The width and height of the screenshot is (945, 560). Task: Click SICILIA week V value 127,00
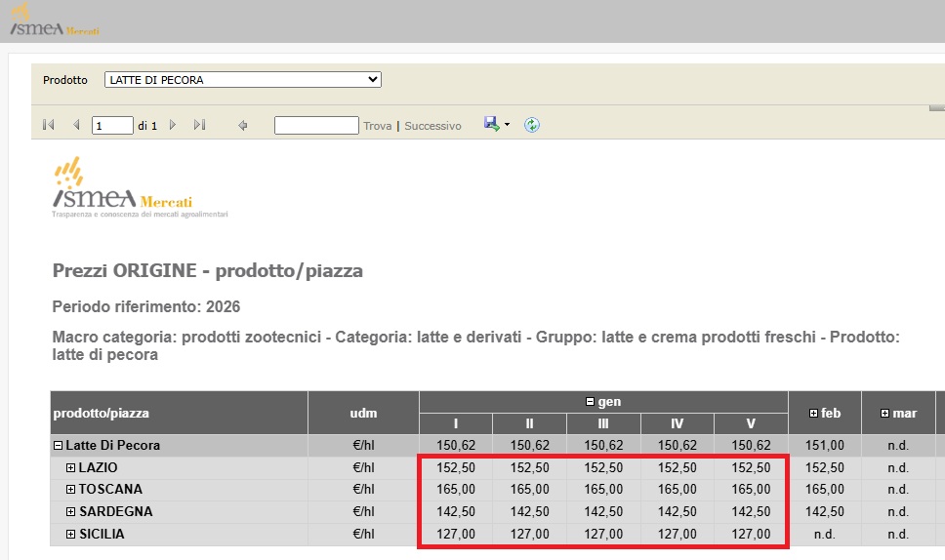coord(751,534)
